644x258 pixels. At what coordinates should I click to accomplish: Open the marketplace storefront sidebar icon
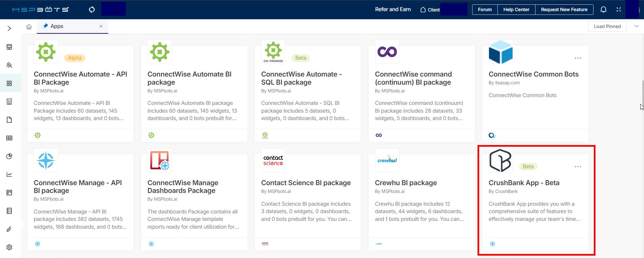9,47
